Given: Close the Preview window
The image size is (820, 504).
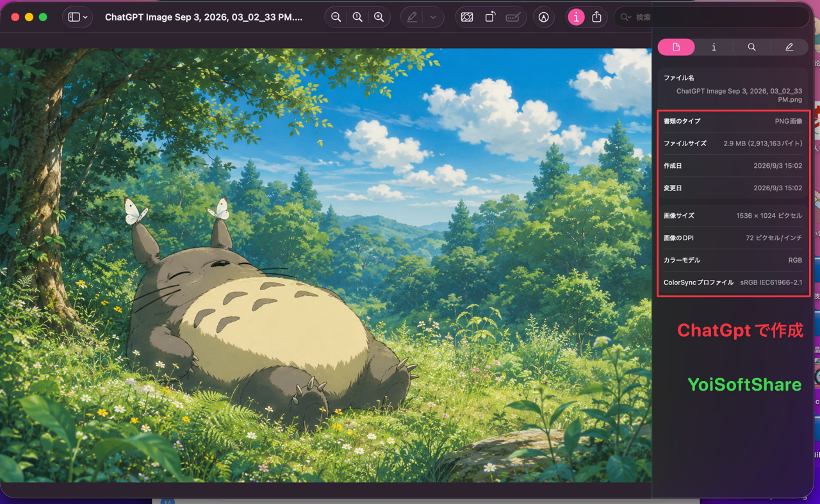Looking at the screenshot, I should point(16,17).
